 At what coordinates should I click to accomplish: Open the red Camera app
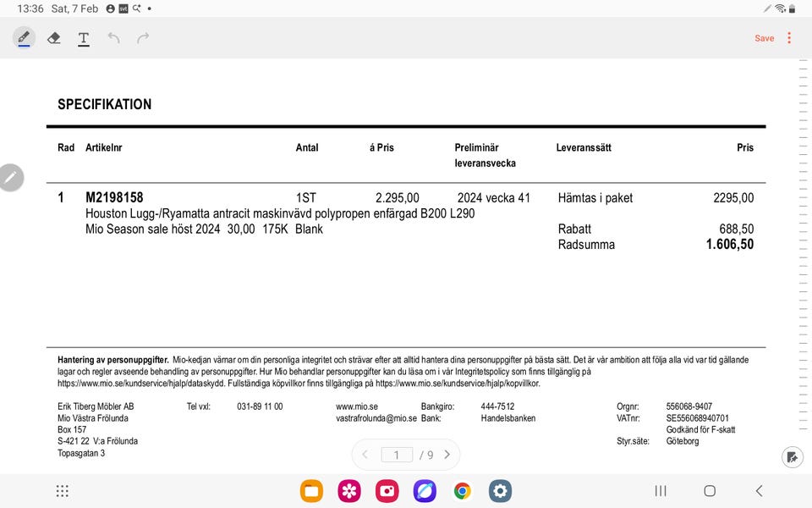[387, 491]
